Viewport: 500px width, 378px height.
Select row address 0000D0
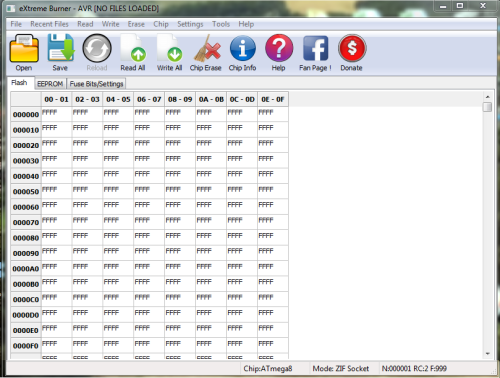tap(26, 315)
